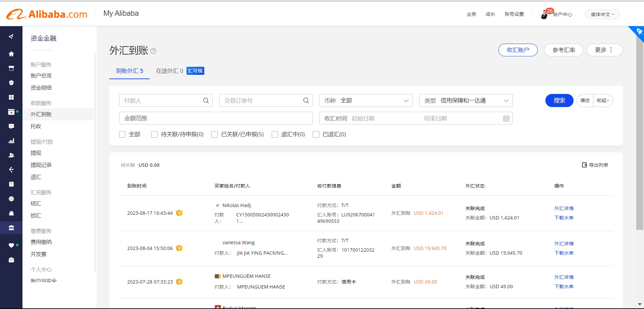Click the 参考汇率 button

[563, 50]
